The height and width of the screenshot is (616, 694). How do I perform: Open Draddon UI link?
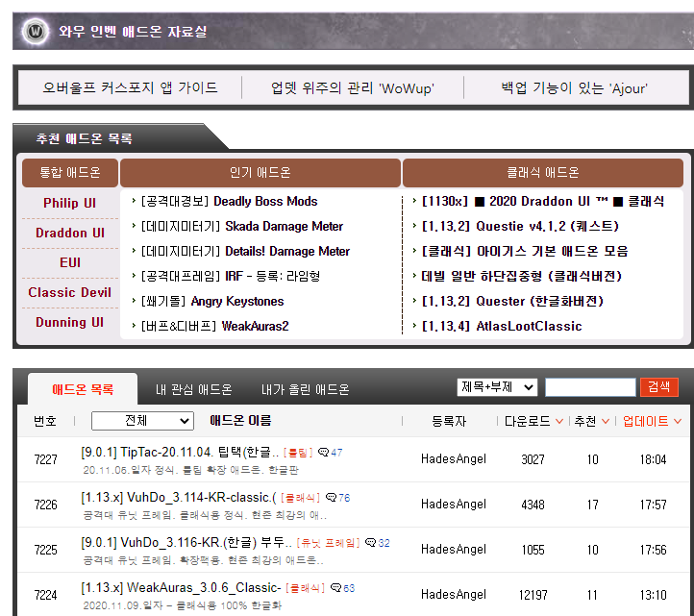point(70,233)
